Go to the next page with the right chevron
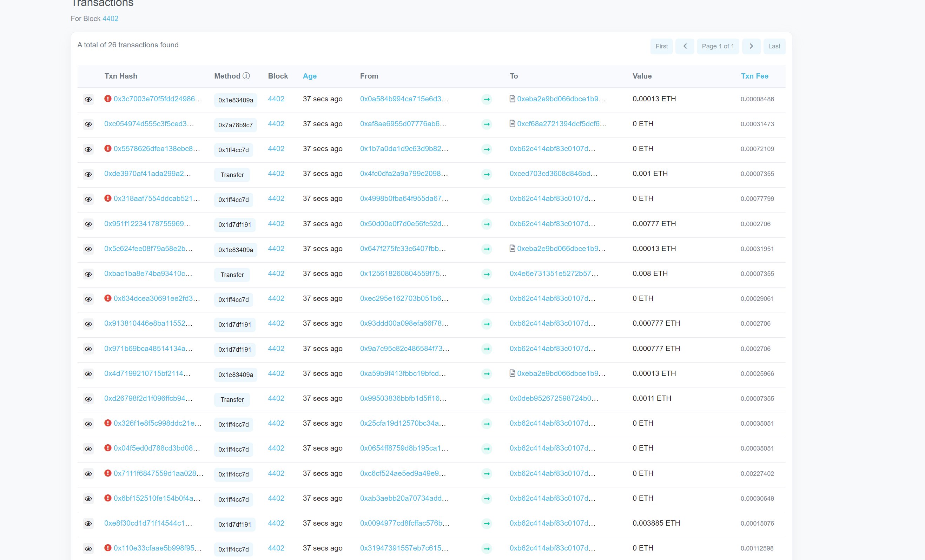This screenshot has height=560, width=925. click(751, 46)
